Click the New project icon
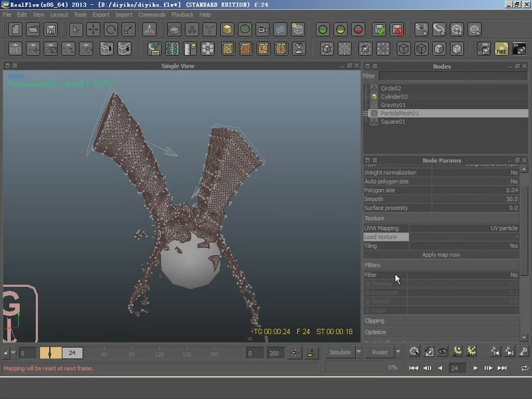Screen dimensions: 532x399 pos(15,30)
